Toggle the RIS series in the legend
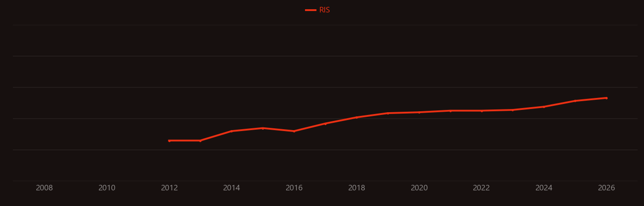 [318, 10]
